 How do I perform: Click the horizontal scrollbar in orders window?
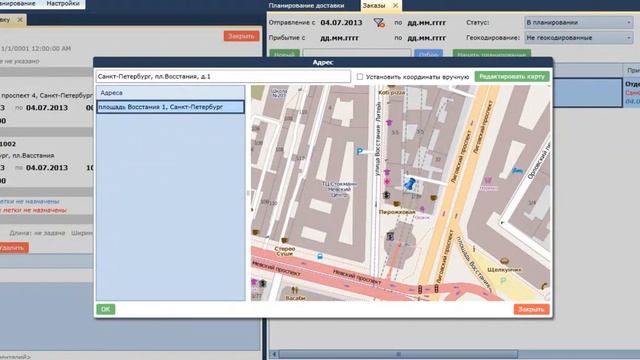coord(398,354)
